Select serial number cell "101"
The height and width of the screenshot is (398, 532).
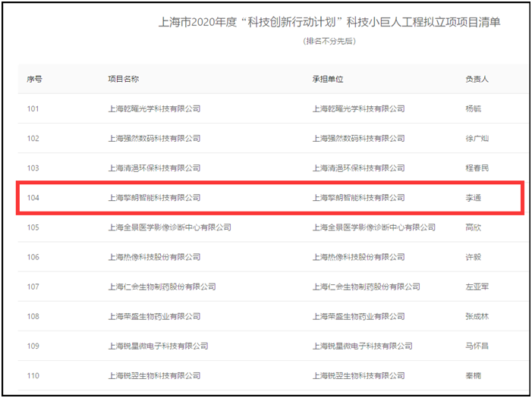[x=33, y=109]
